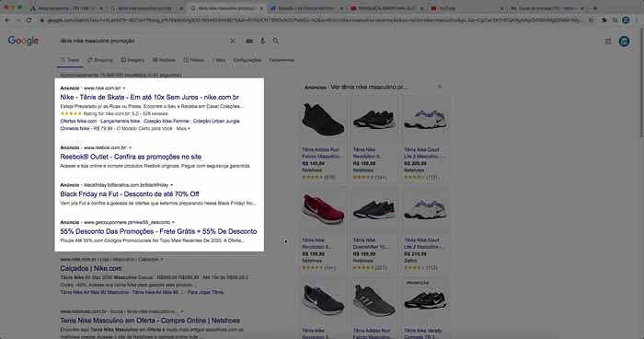Viewport: 644px width, 339px height.
Task: Open the Google account avatar
Action: (x=625, y=41)
